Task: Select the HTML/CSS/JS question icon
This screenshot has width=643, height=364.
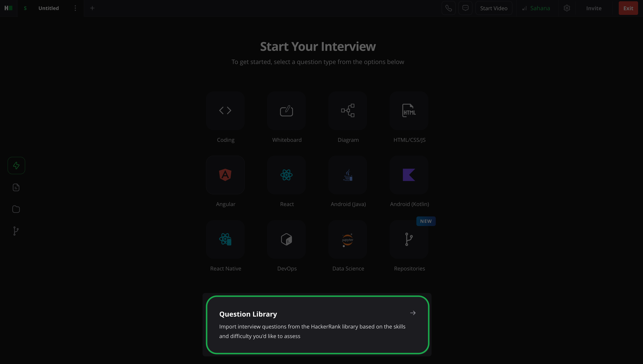Action: (x=409, y=111)
